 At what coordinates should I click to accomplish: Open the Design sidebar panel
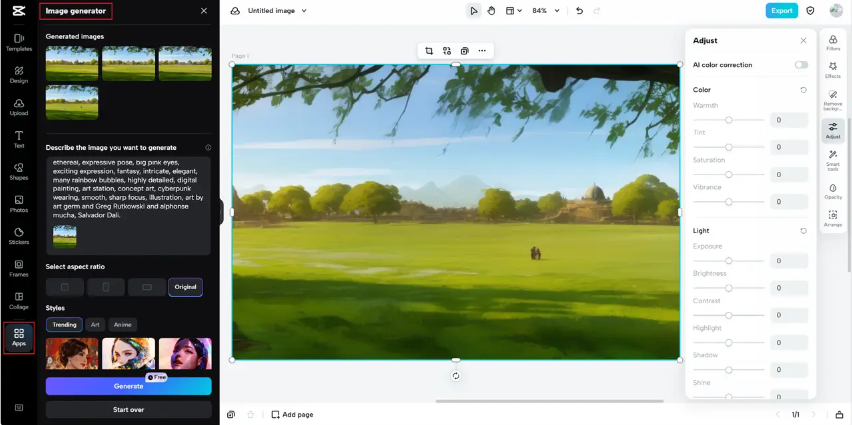point(18,75)
